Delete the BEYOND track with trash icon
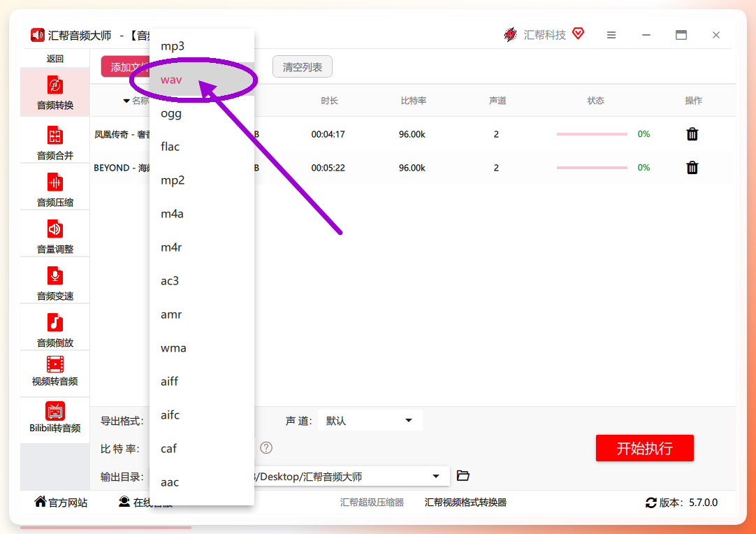 coord(692,167)
